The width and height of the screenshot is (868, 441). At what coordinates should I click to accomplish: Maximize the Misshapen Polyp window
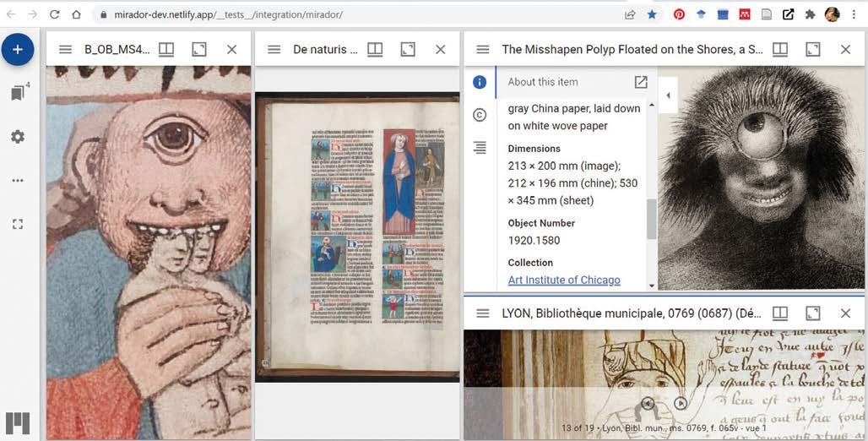point(812,49)
